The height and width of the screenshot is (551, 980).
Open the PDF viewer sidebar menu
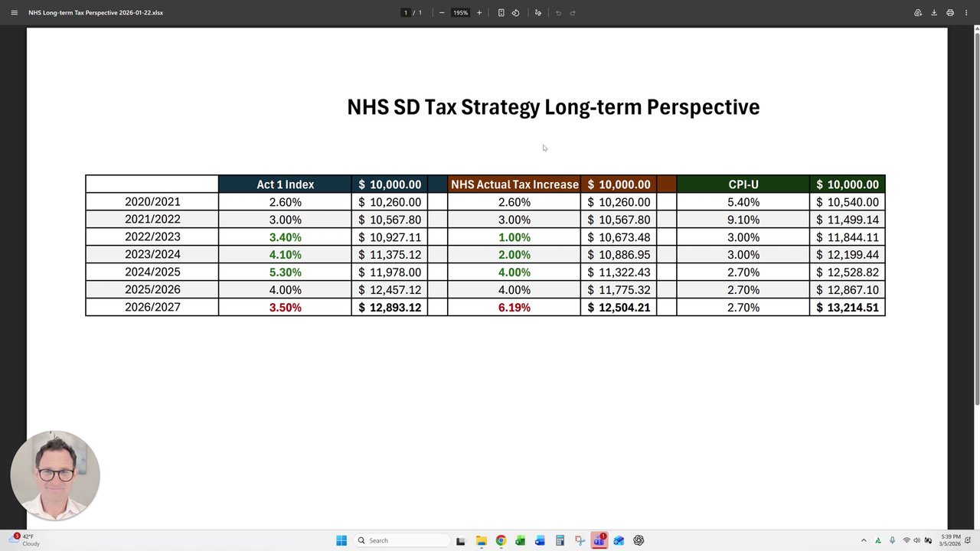pos(14,12)
